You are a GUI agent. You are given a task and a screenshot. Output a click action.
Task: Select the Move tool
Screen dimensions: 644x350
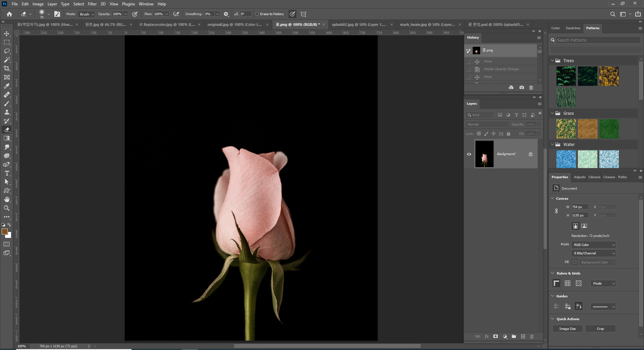(x=7, y=34)
